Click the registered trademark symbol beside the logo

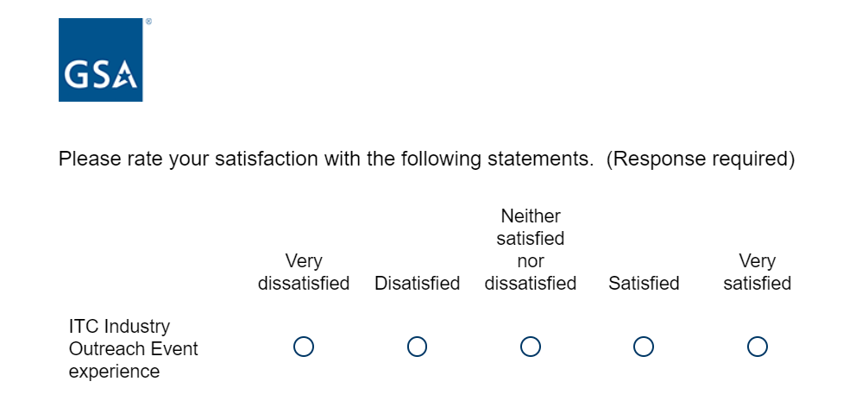coord(148,22)
